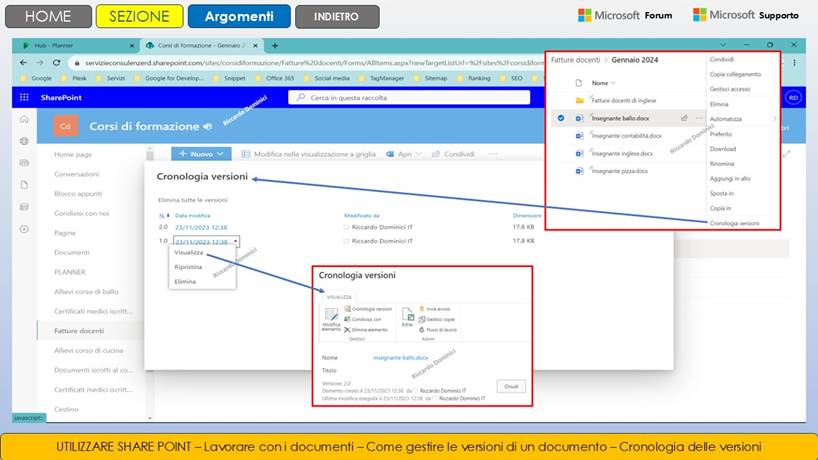Click Modifica nella visualizzazione a griglia
Image resolution: width=818 pixels, height=460 pixels.
pyautogui.click(x=308, y=154)
